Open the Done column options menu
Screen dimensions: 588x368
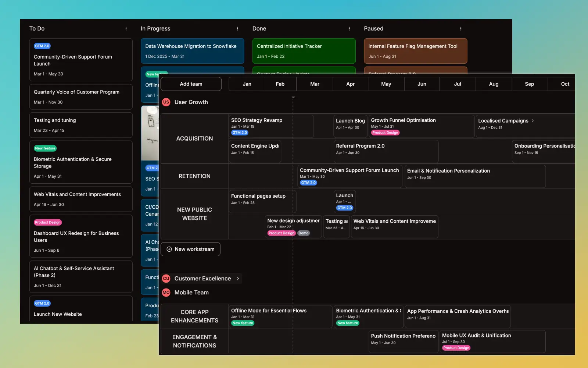tap(349, 28)
